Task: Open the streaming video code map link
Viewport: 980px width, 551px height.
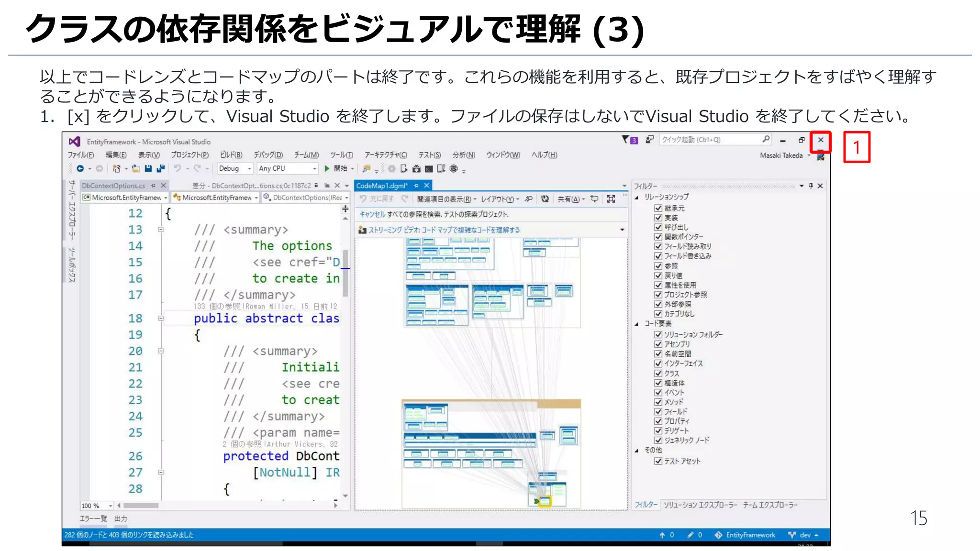Action: click(x=444, y=230)
